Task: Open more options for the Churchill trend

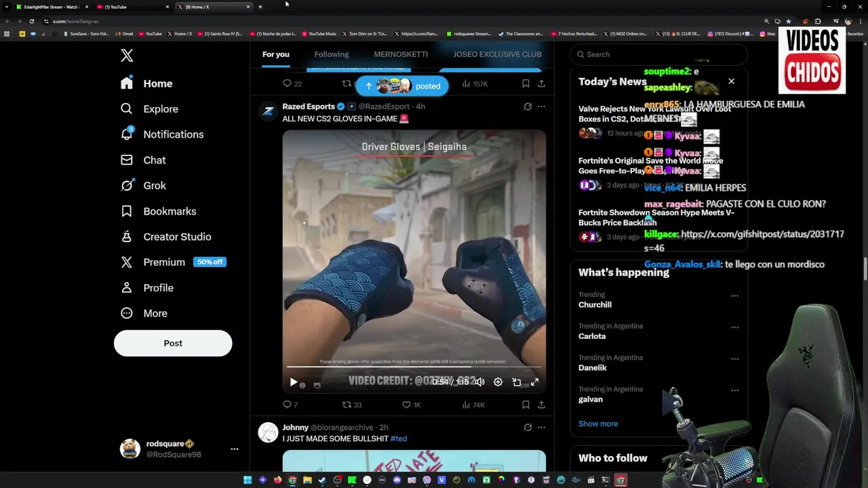Action: [734, 296]
